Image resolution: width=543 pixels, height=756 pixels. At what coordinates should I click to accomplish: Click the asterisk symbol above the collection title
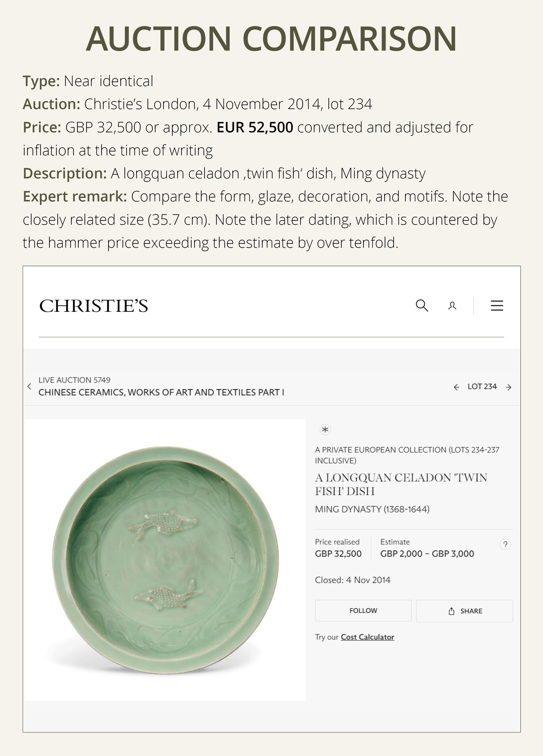coord(325,429)
